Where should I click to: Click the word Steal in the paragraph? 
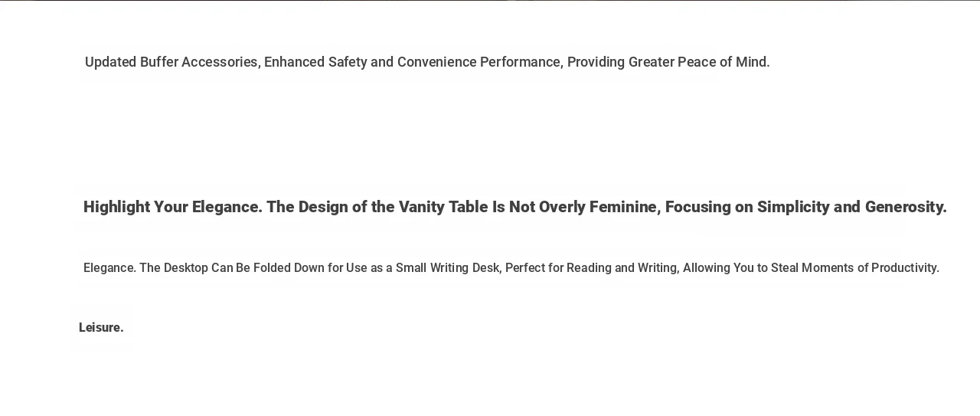(785, 268)
